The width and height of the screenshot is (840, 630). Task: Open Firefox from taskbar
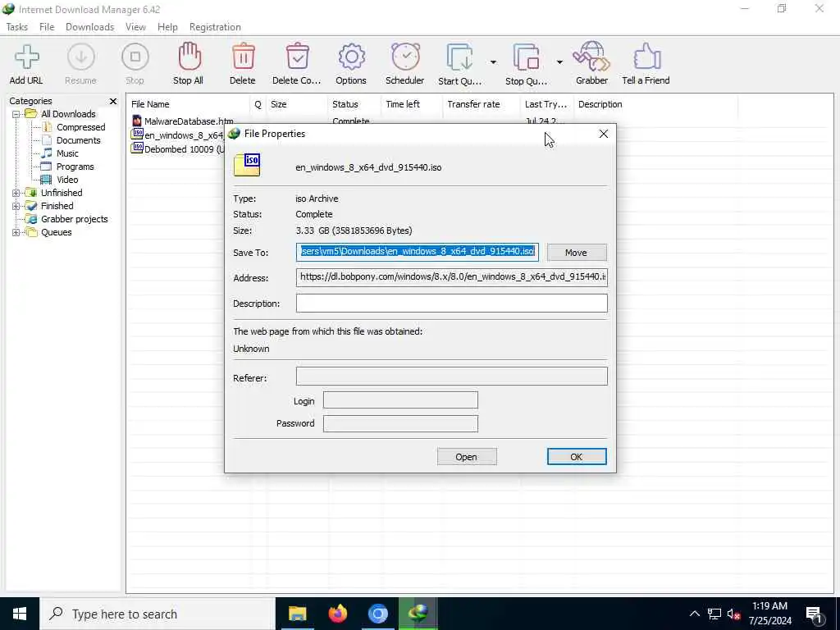337,614
